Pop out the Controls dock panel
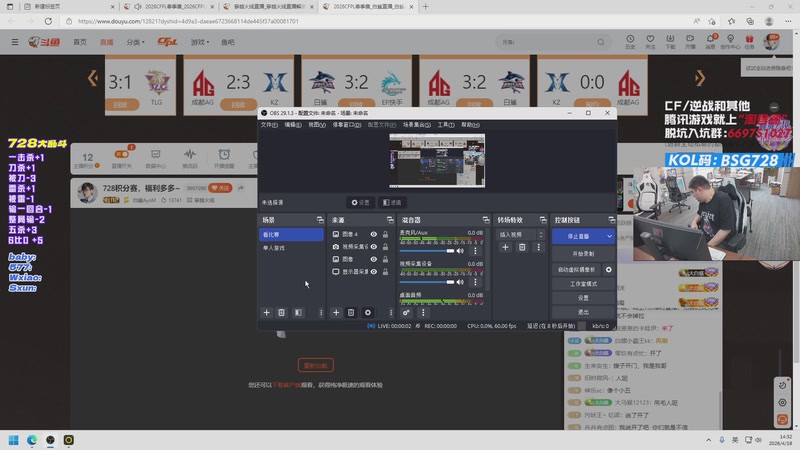This screenshot has width=800, height=450. 612,220
